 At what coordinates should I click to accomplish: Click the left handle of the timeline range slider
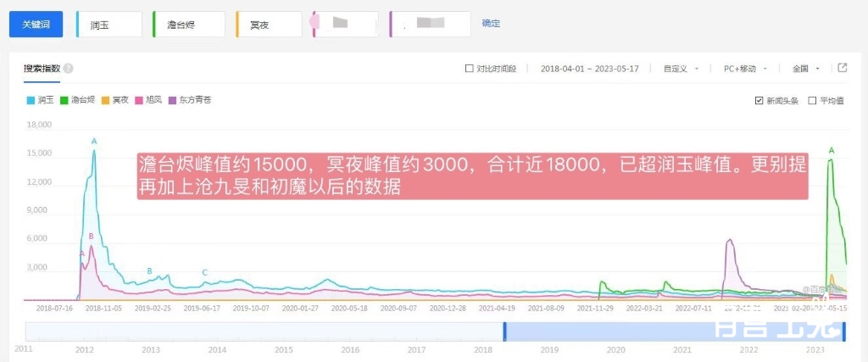[x=504, y=331]
